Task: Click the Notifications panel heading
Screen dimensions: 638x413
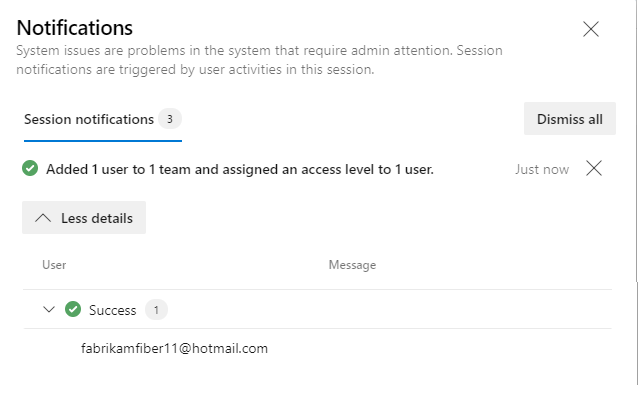Action: [75, 27]
